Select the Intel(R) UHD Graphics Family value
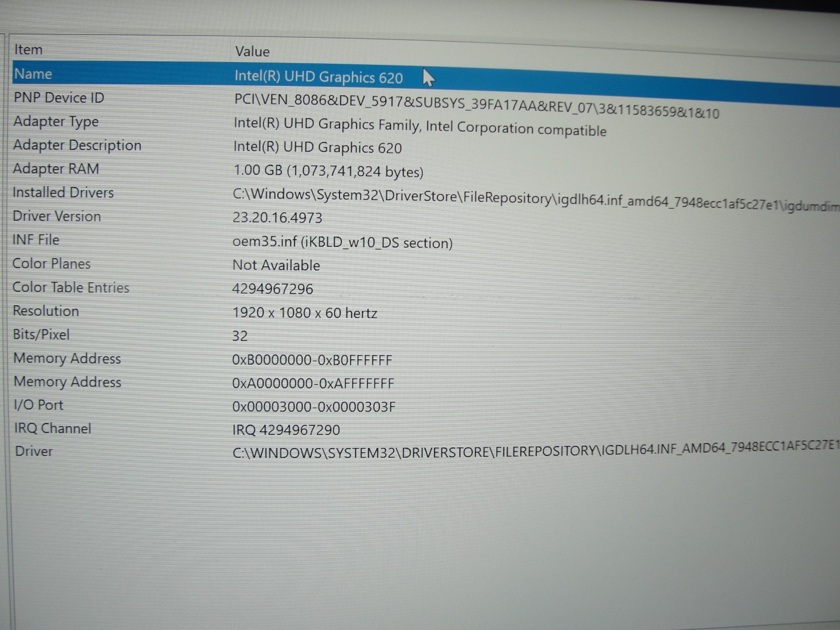 420,127
